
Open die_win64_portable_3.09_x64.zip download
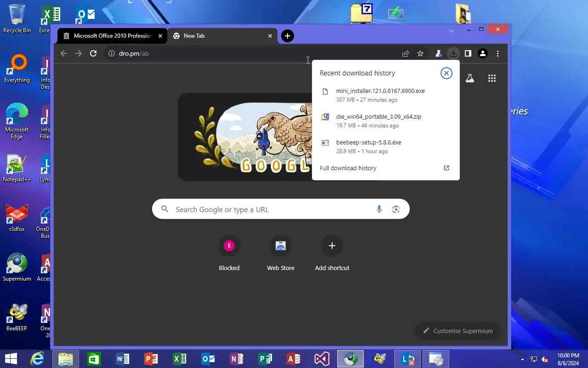point(385,121)
